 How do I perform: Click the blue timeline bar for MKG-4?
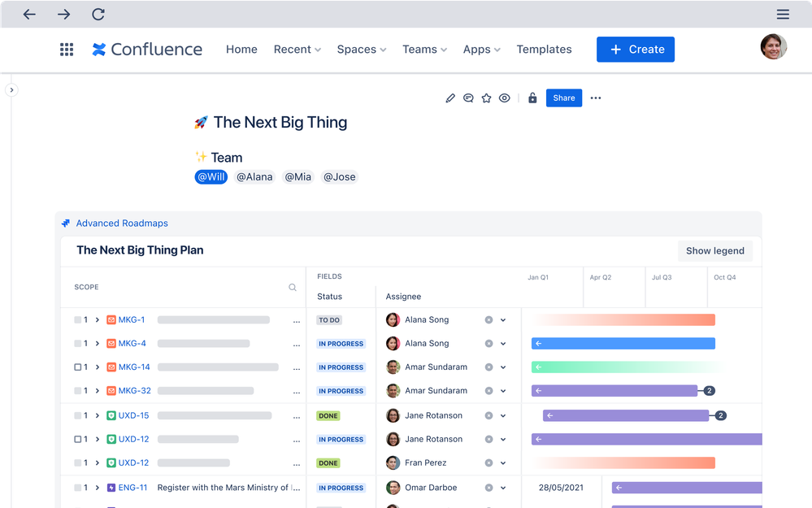(623, 343)
